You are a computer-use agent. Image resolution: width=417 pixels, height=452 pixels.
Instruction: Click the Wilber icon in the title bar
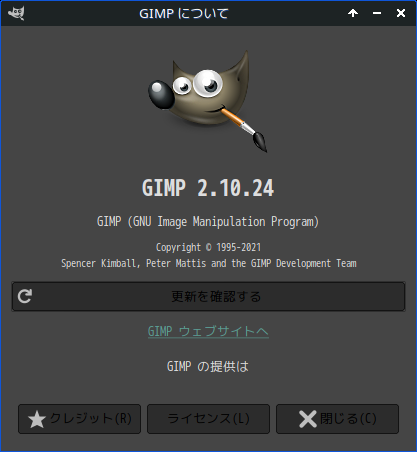click(16, 13)
